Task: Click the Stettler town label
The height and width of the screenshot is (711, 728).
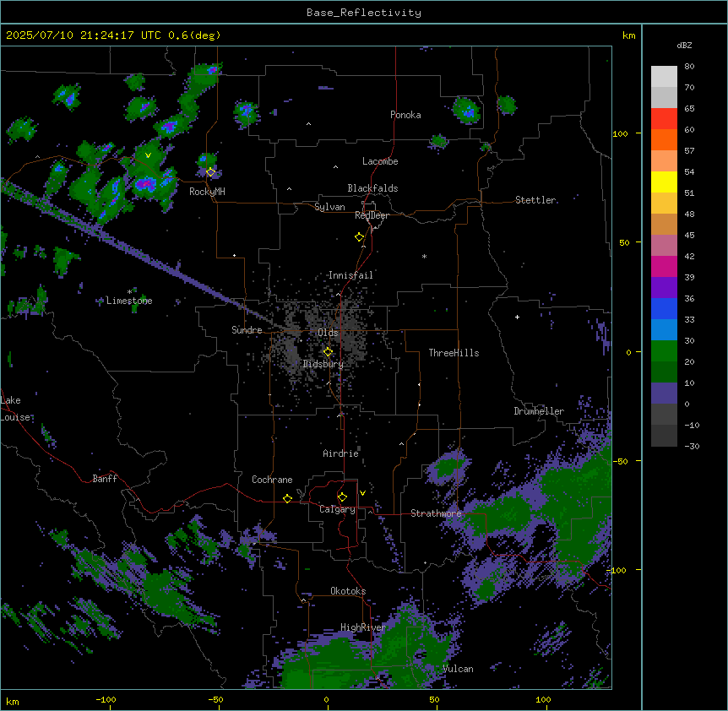Action: [x=535, y=200]
